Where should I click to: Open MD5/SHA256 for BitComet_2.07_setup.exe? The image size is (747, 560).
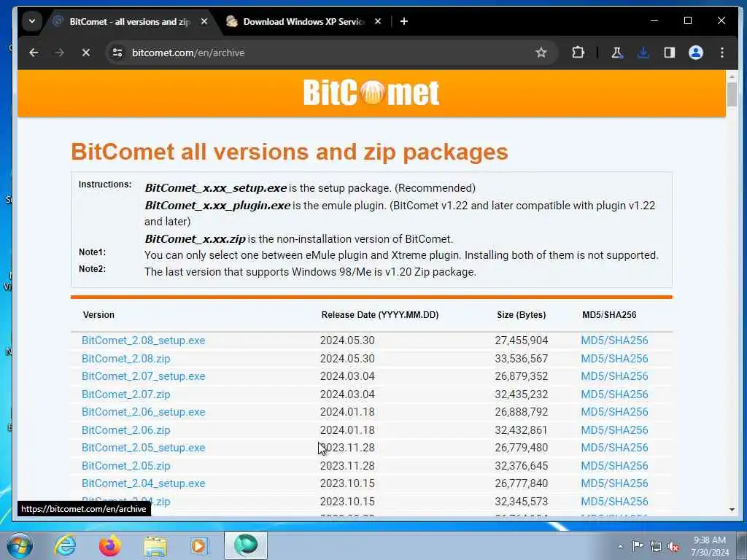coord(614,376)
